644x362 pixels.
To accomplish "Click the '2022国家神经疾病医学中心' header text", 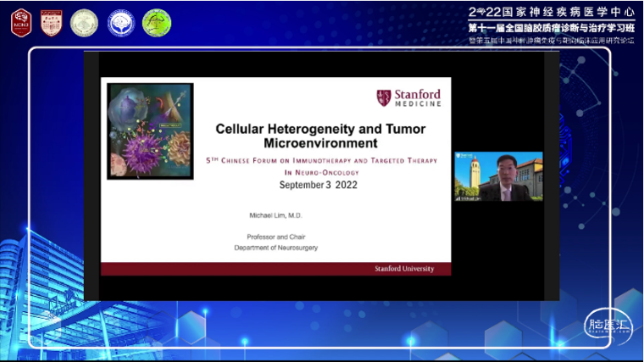I will point(552,12).
